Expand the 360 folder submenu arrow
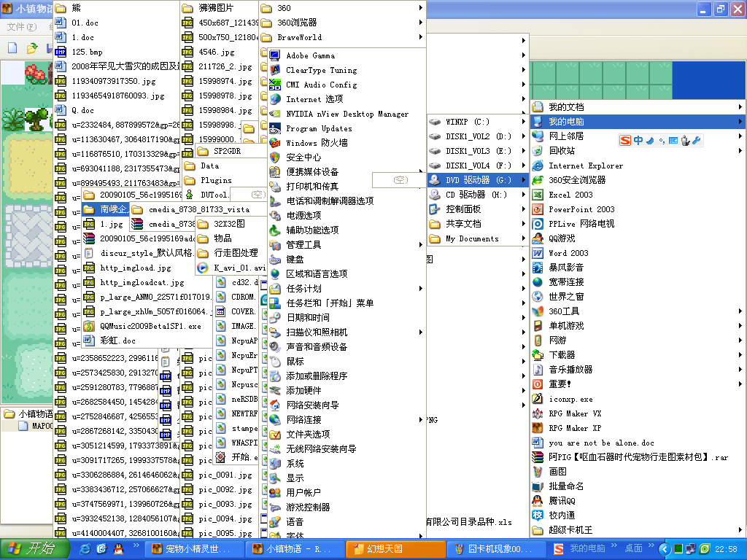Image resolution: width=747 pixels, height=560 pixels. coord(421,8)
